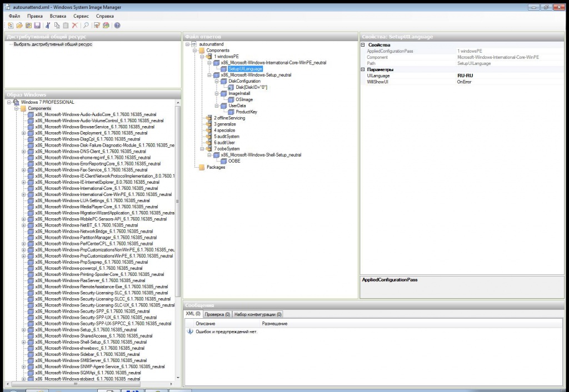Switch to the Проверка (0) tab

(217, 314)
